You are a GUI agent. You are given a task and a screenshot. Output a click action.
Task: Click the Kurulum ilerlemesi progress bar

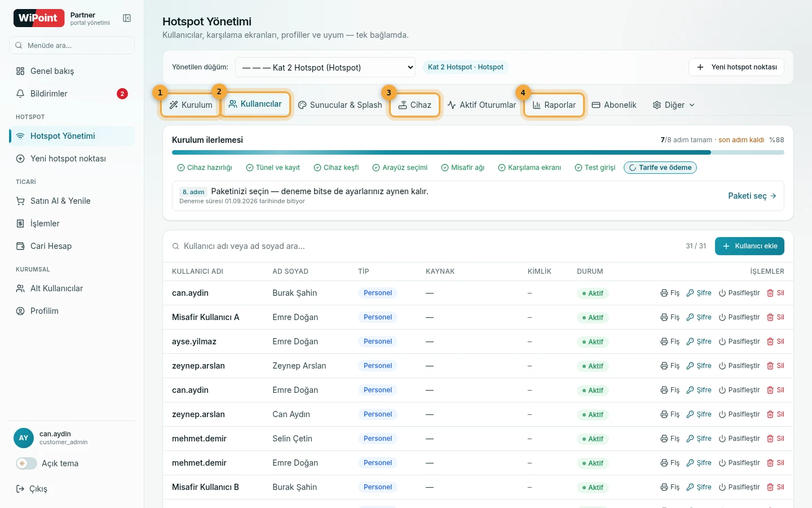478,152
